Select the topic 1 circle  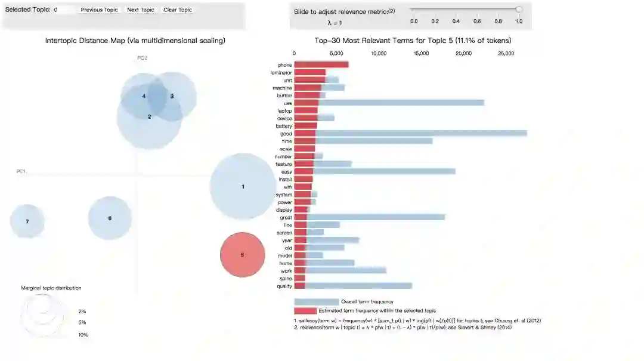point(243,187)
